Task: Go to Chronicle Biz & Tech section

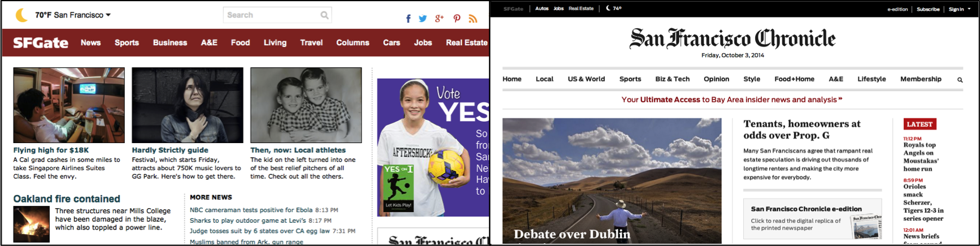Action: click(673, 79)
